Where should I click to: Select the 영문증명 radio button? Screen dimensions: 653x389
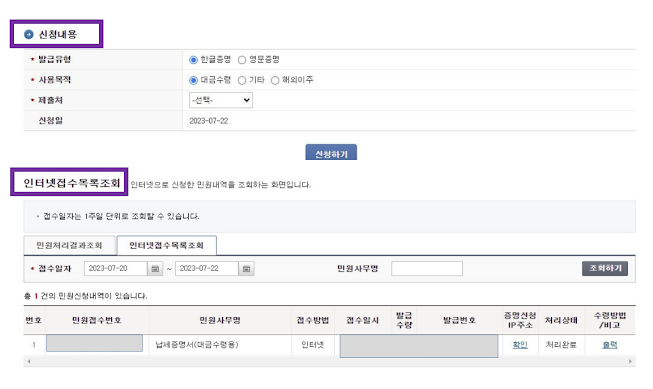pyautogui.click(x=242, y=60)
